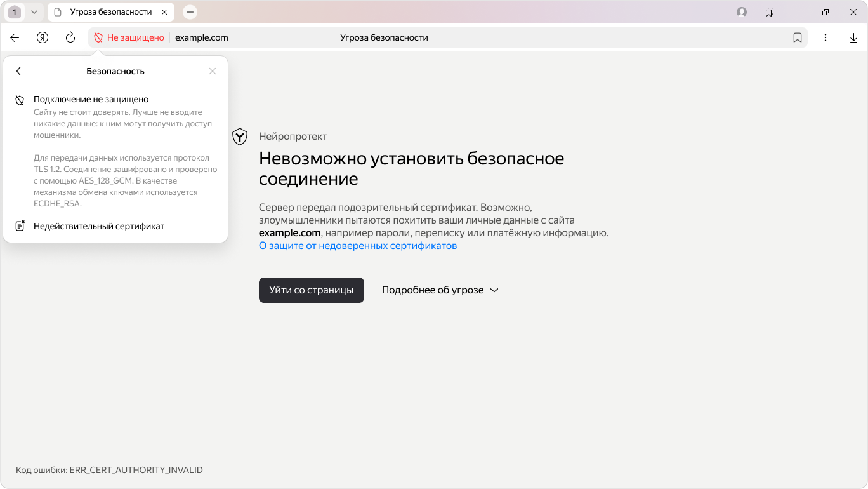Open the three-dot browser menu
This screenshot has width=868, height=489.
[825, 38]
